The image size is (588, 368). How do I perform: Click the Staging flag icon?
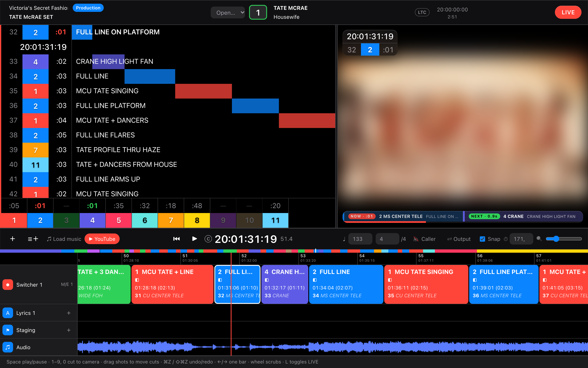coord(8,330)
